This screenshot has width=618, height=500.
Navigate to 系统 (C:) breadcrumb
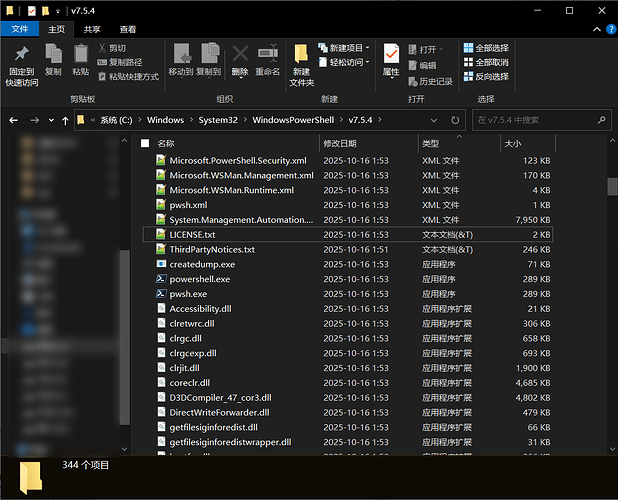pos(116,120)
